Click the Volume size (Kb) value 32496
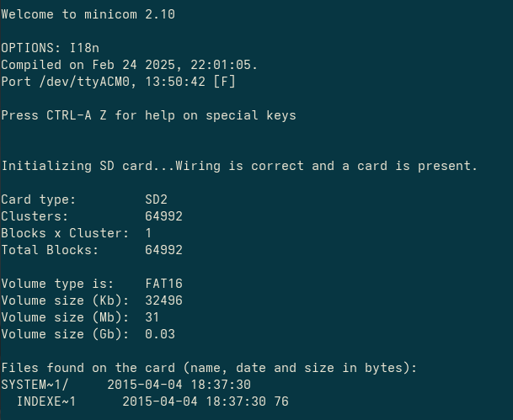513x420 pixels. [x=164, y=300]
